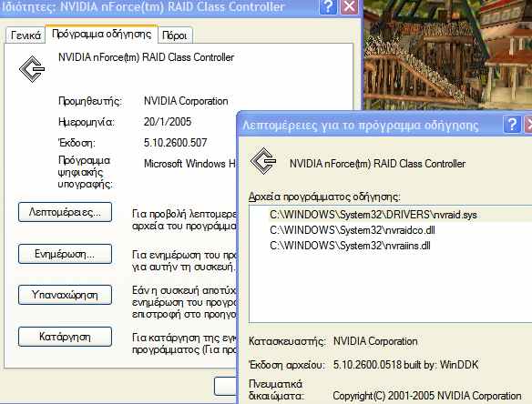Close the Ιδιότητες properties window
The height and width of the screenshot is (404, 532).
349,7
